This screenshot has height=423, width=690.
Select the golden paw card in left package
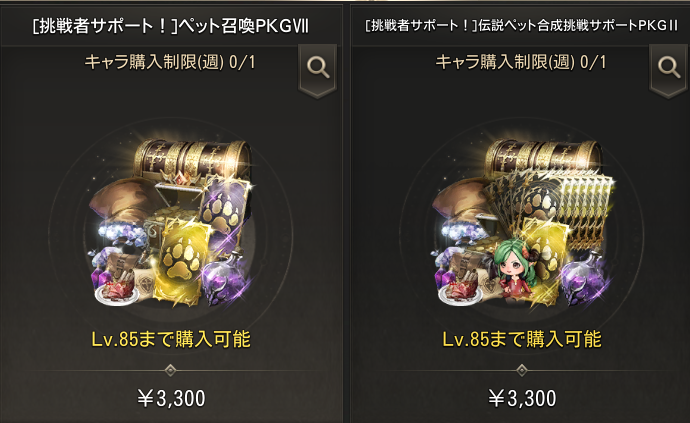tap(183, 261)
